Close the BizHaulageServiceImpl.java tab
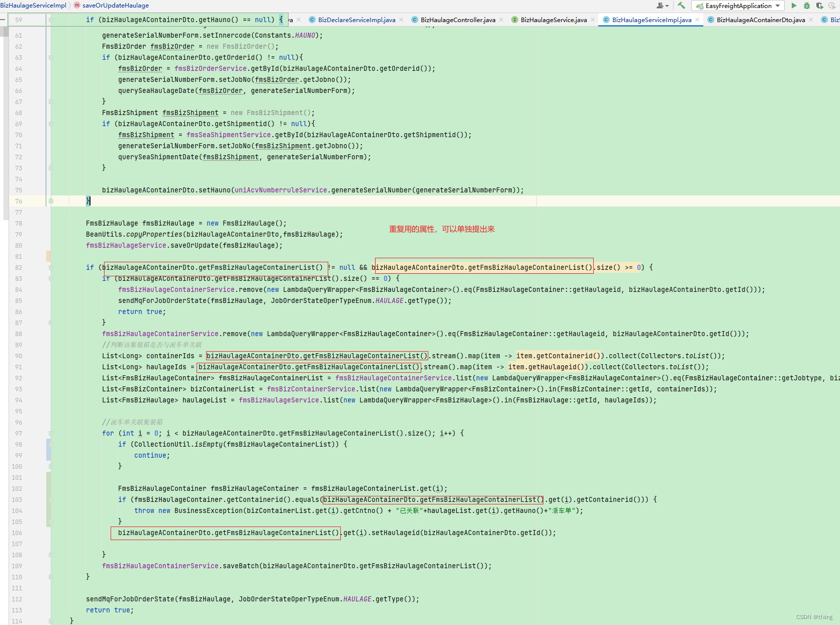This screenshot has height=625, width=840. pyautogui.click(x=697, y=20)
